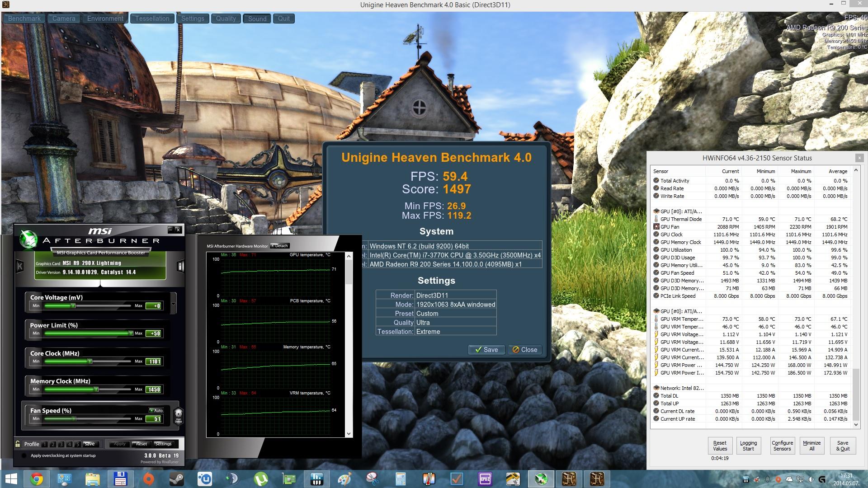Open Afterburner Settings button

(x=163, y=444)
